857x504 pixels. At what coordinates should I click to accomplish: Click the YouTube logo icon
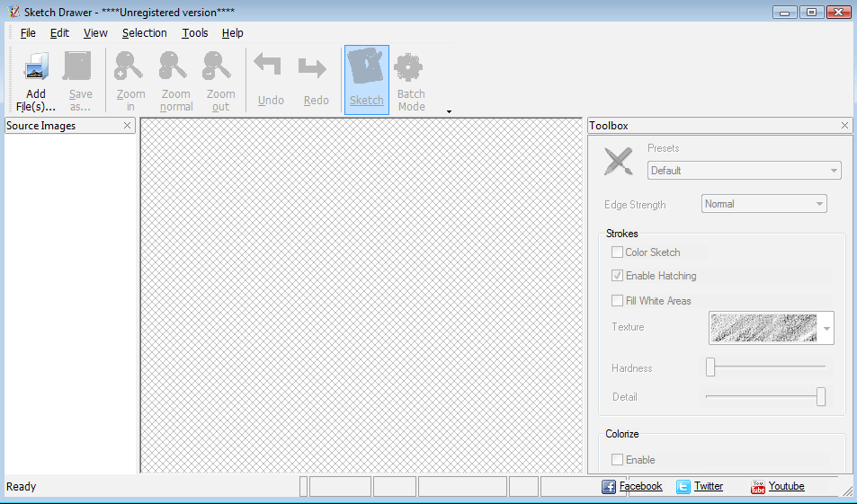(x=758, y=487)
